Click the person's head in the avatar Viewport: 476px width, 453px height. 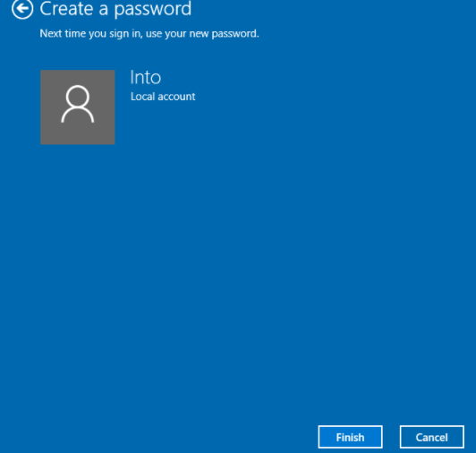tap(78, 97)
